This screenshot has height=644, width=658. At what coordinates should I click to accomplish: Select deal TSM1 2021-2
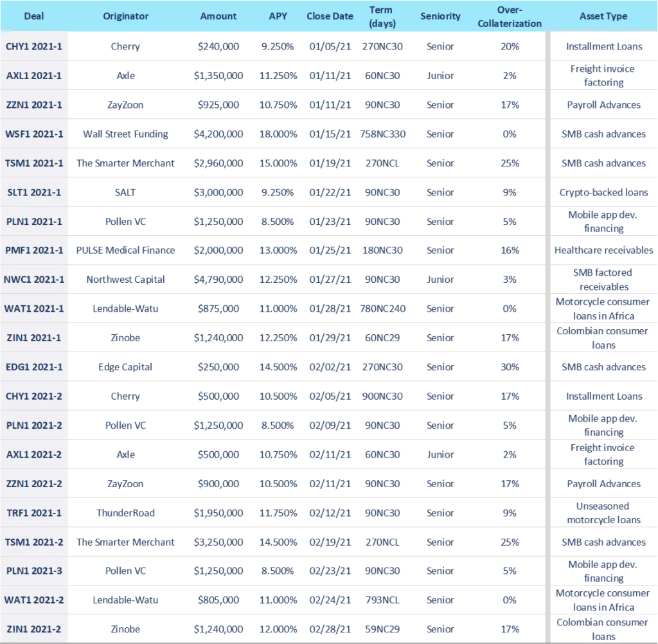tap(34, 542)
